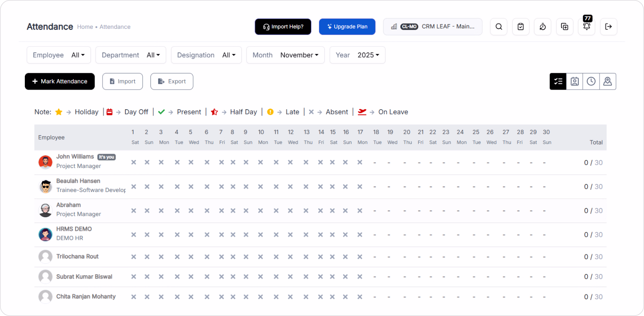The image size is (644, 316).
Task: Open the timer history icon
Action: tap(543, 27)
